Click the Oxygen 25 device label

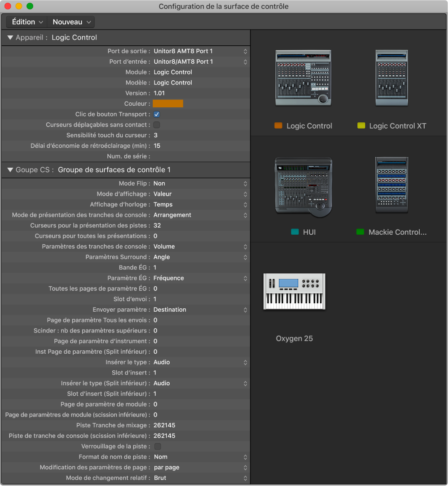pyautogui.click(x=294, y=338)
